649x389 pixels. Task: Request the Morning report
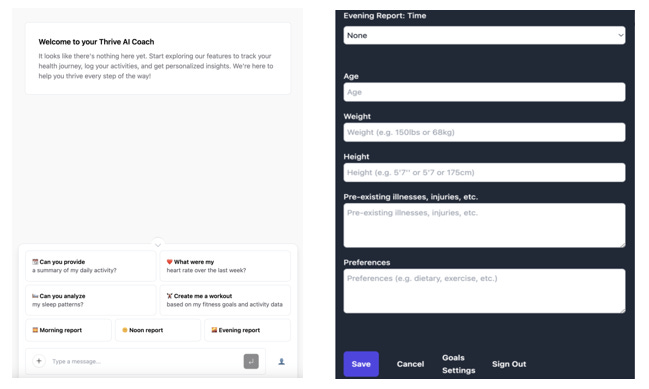pos(68,330)
